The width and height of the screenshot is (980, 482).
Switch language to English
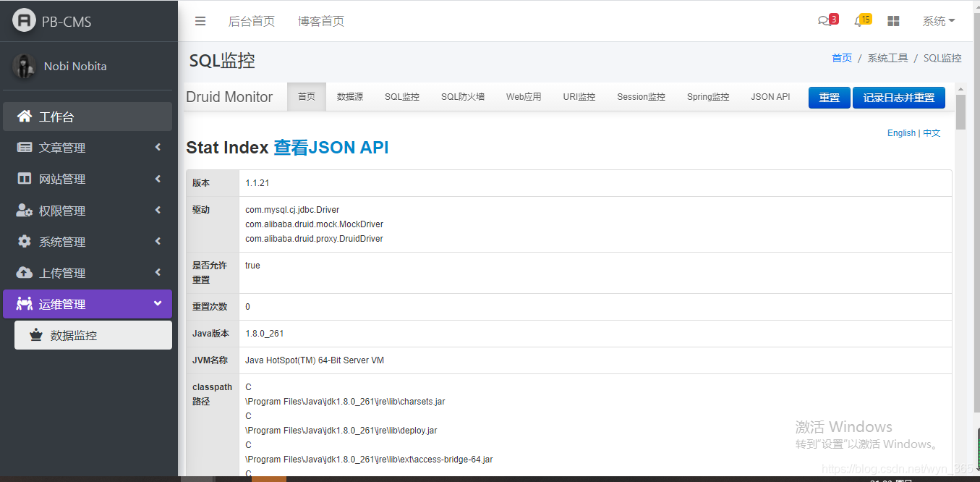coord(901,133)
